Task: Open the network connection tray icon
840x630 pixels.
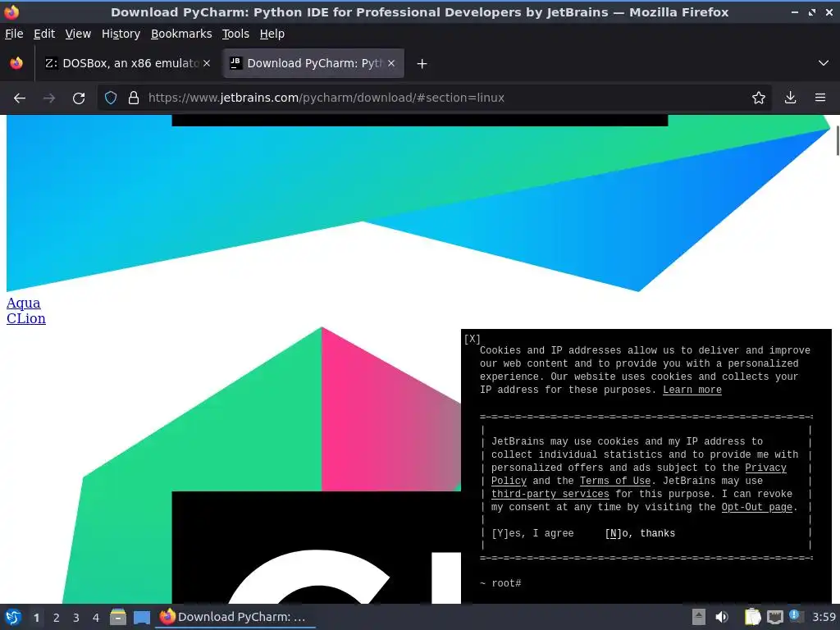Action: [x=774, y=618]
